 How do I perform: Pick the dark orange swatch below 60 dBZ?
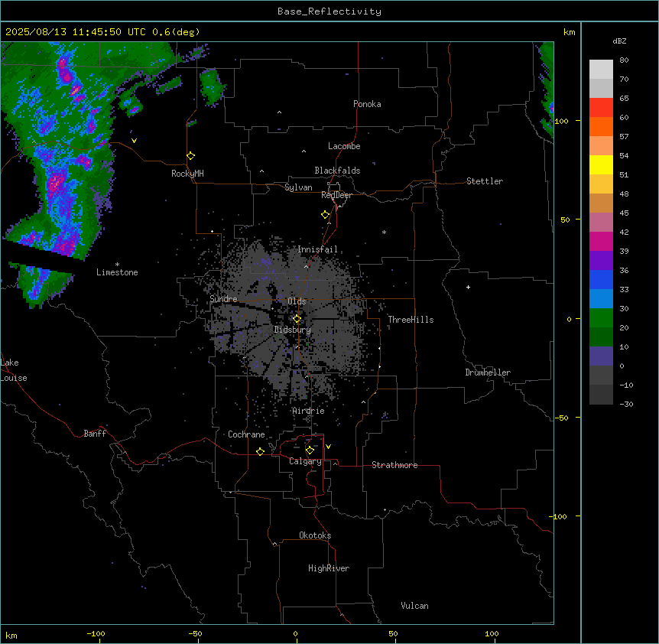coord(601,126)
